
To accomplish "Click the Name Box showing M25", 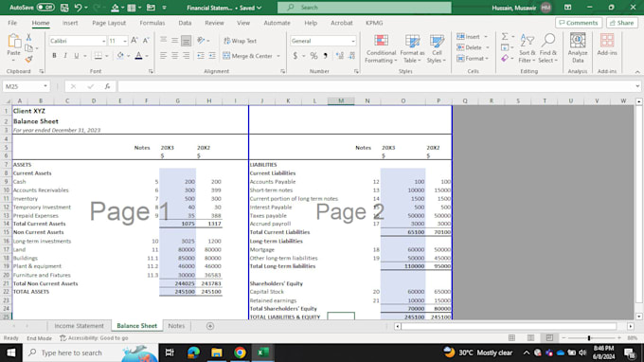I will coord(26,86).
